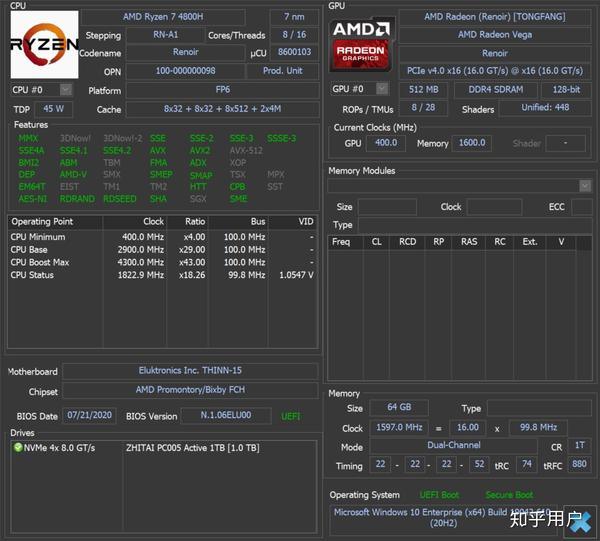Click the RDSEED feature label

click(x=120, y=199)
